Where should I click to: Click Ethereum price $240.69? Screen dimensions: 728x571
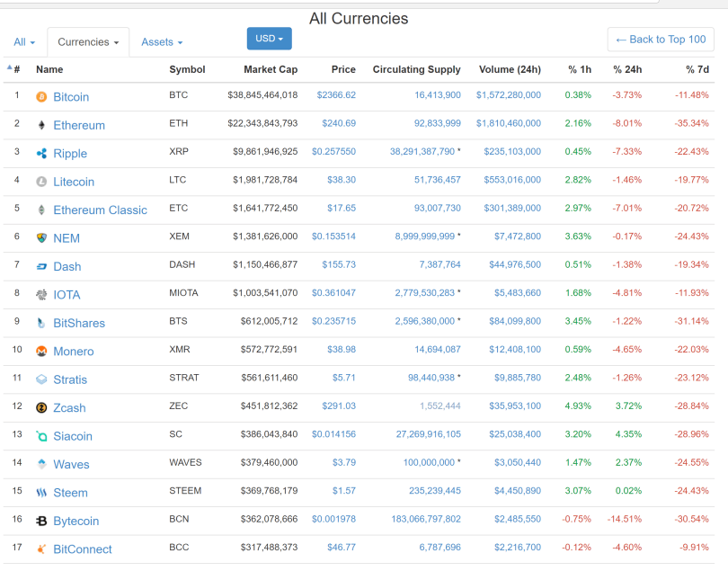[x=339, y=123]
